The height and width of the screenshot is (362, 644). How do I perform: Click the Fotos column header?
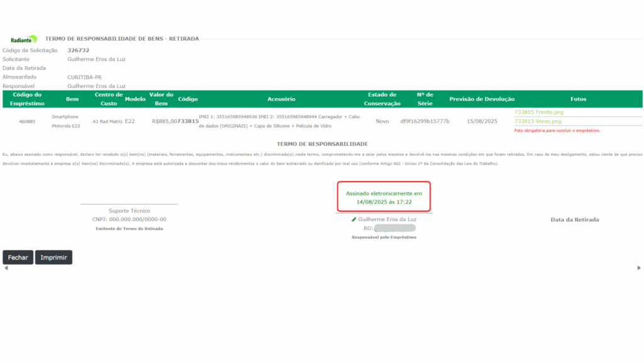point(578,99)
